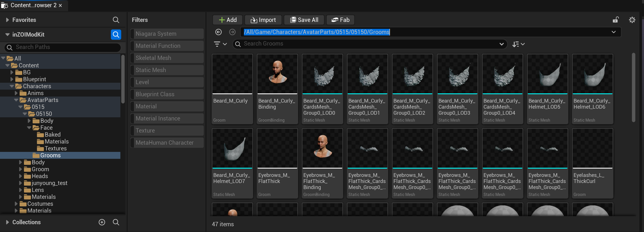
Task: Click the Search Grooms input field
Action: pyautogui.click(x=370, y=44)
